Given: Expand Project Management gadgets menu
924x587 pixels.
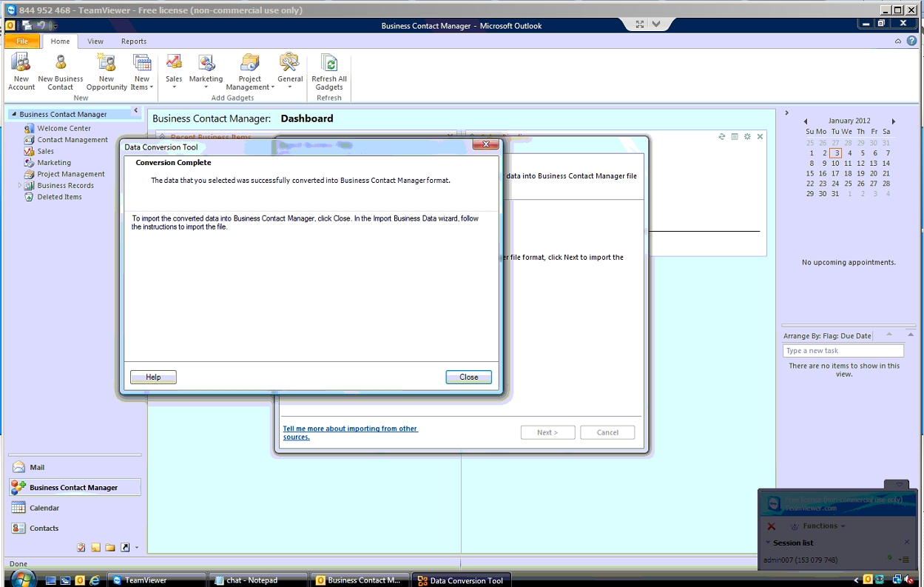Looking at the screenshot, I should (250, 72).
